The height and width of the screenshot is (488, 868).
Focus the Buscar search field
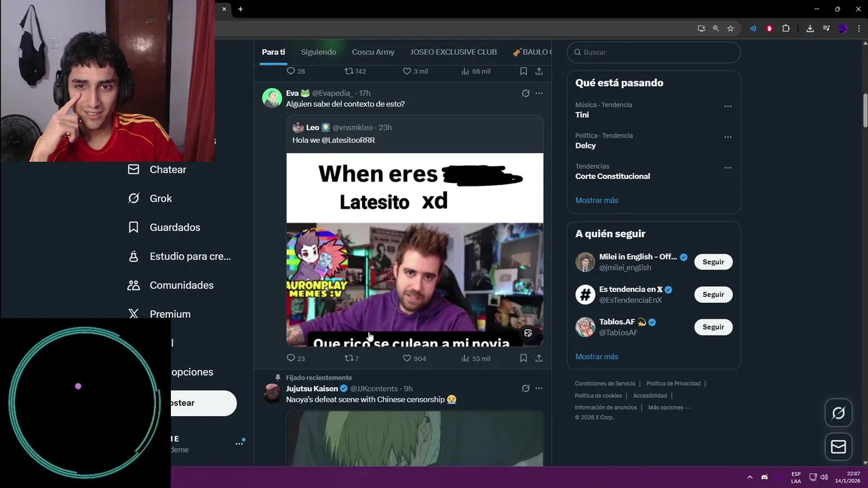click(654, 52)
